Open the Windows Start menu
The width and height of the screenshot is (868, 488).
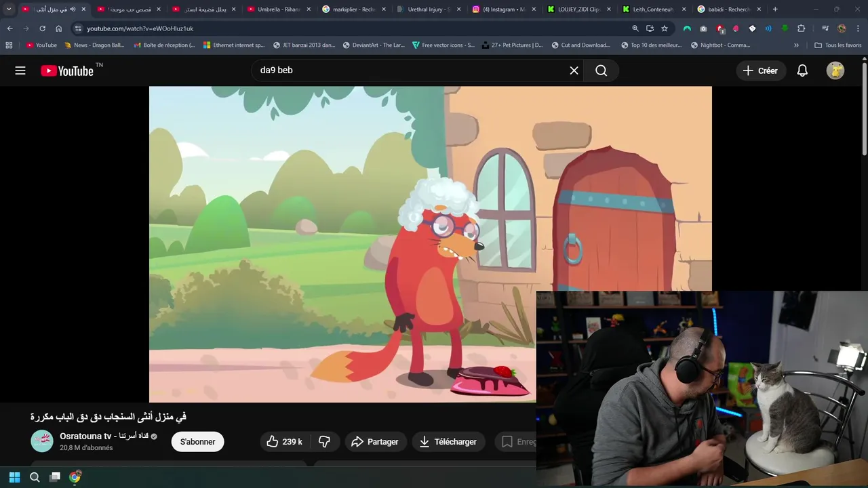click(14, 477)
